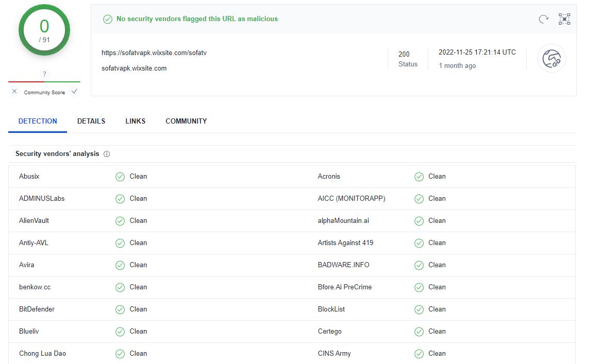Click the green checkmark in the no-malicious banner
This screenshot has width=598, height=364.
point(108,19)
